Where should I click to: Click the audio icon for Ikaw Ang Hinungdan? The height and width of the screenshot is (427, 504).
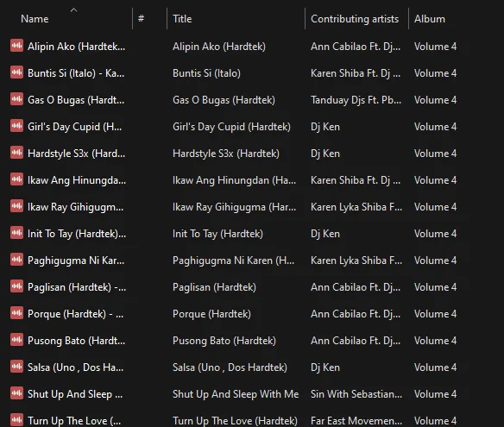pyautogui.click(x=16, y=179)
